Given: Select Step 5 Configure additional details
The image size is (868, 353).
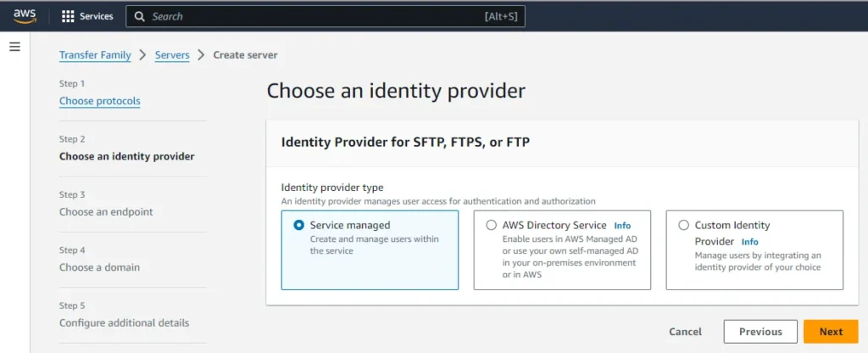Looking at the screenshot, I should 124,322.
